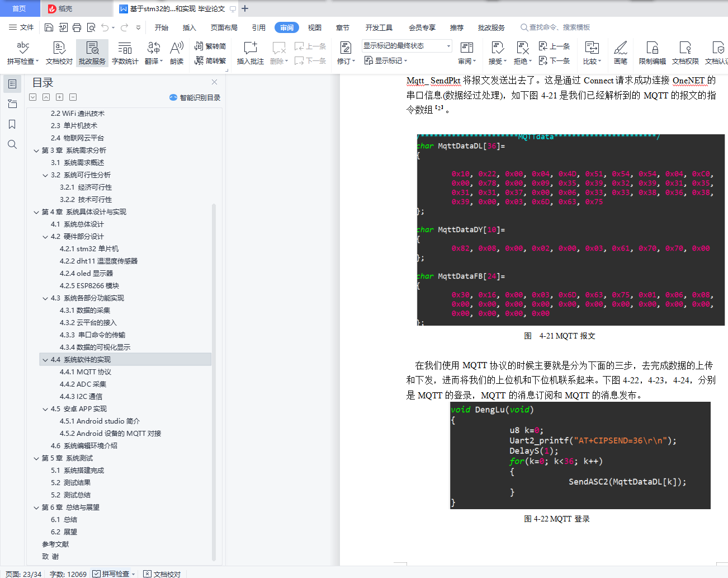Collapse the 第 3 章 系统需求分析 tree node
Image resolution: width=728 pixels, height=578 pixels.
(x=36, y=151)
